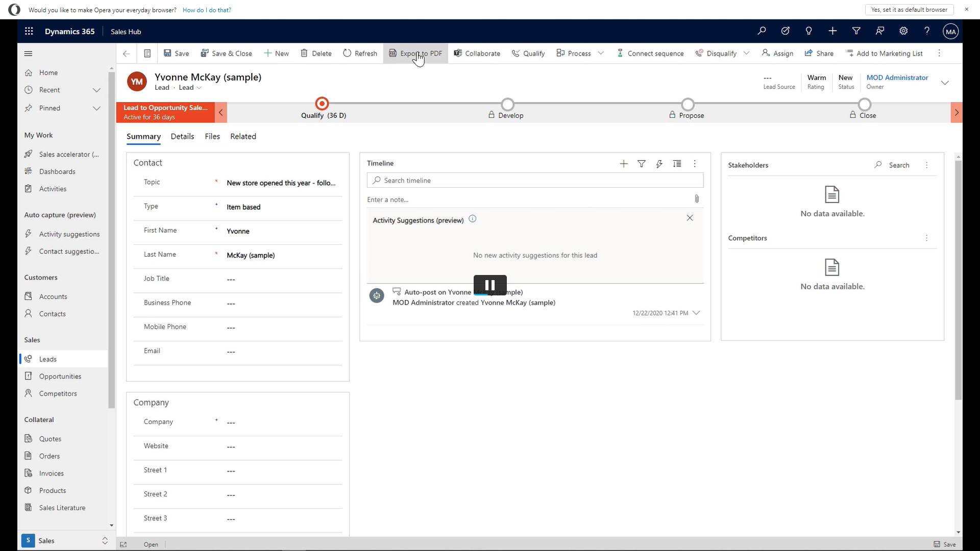Switch to the Details tab
The image size is (980, 551).
(182, 137)
